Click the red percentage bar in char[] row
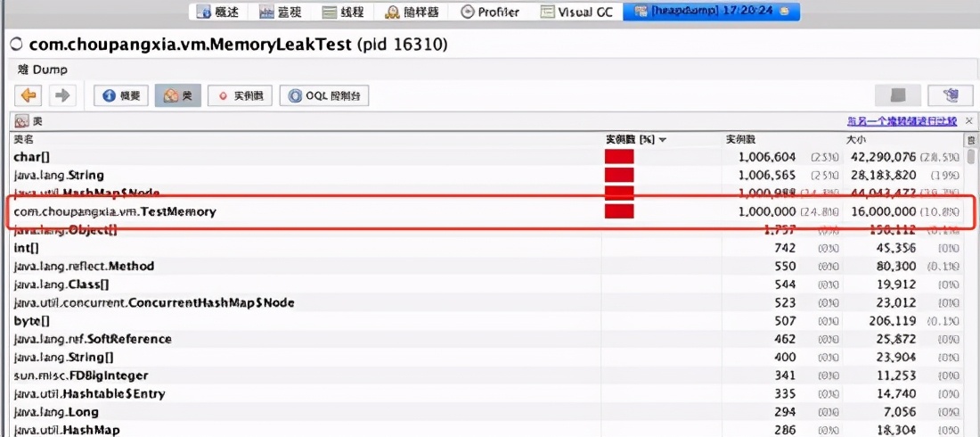The image size is (980, 437). pyautogui.click(x=619, y=157)
